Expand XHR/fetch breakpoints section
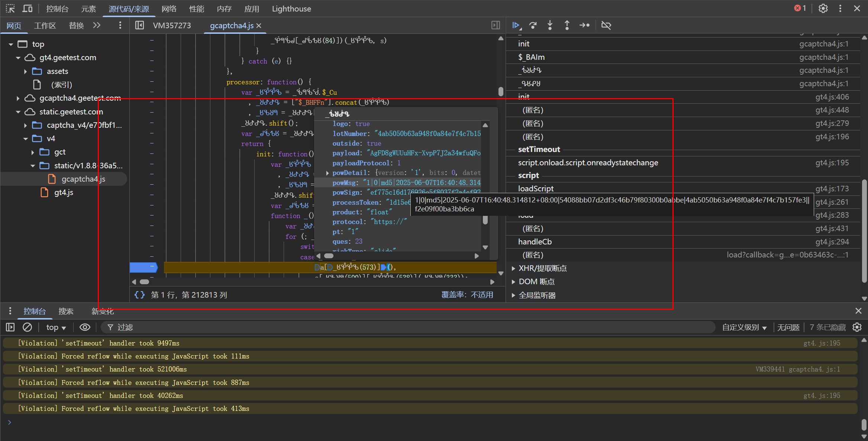The width and height of the screenshot is (868, 441). [x=513, y=268]
